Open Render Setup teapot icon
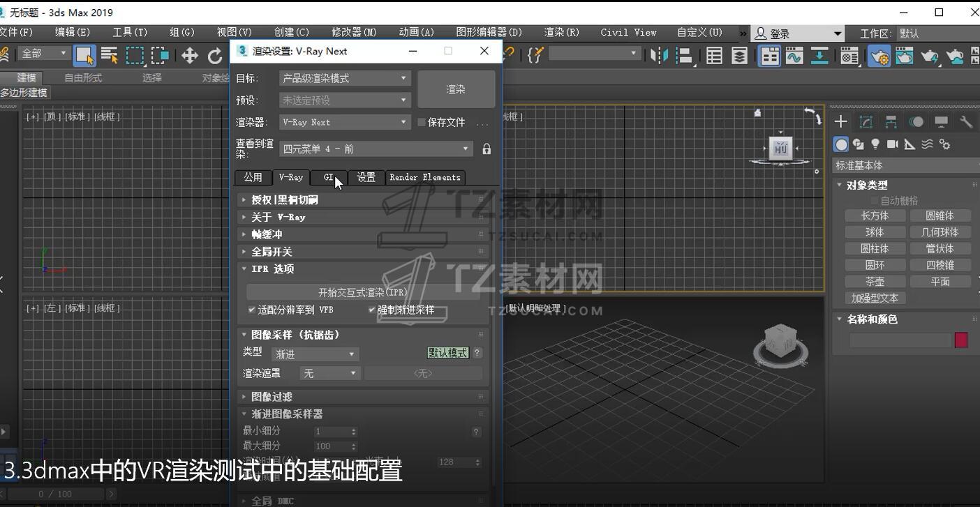This screenshot has width=980, height=507. [879, 56]
